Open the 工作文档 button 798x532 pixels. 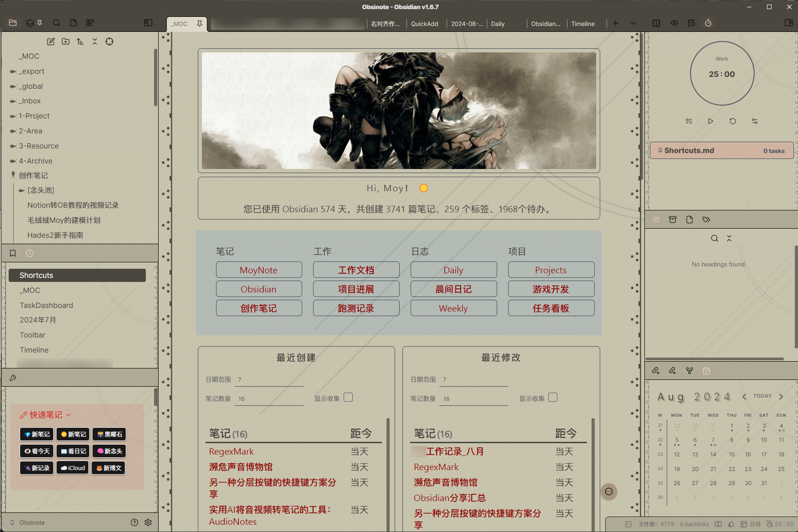click(x=356, y=270)
